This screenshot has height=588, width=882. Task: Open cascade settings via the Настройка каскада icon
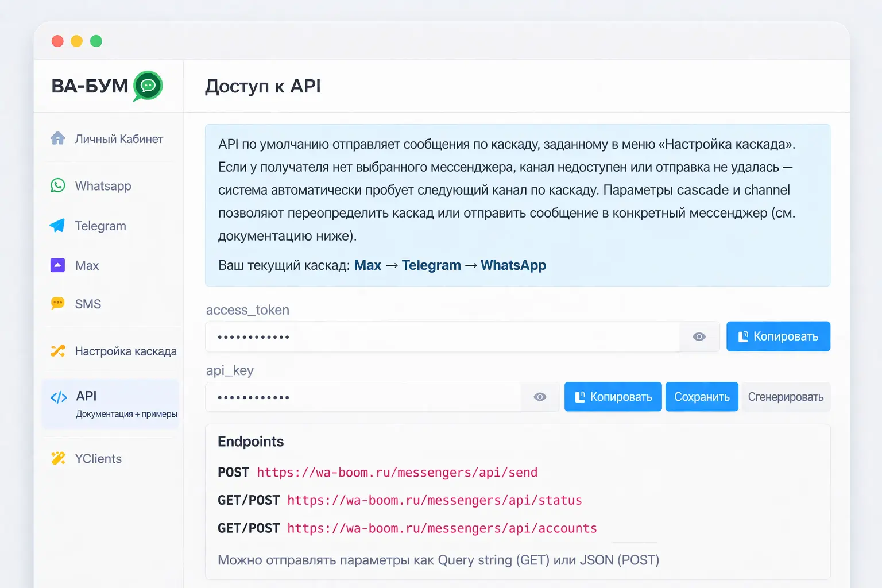58,351
